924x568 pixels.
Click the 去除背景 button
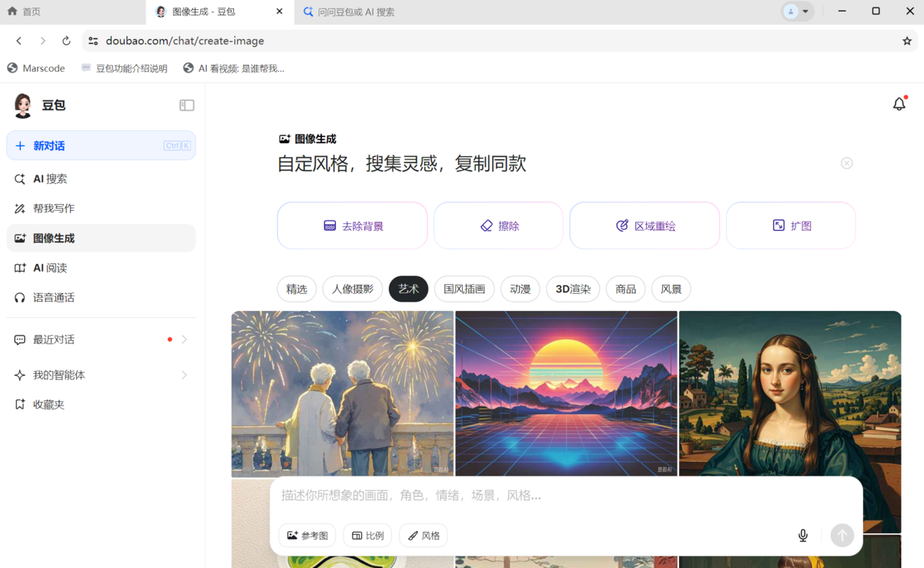point(352,225)
